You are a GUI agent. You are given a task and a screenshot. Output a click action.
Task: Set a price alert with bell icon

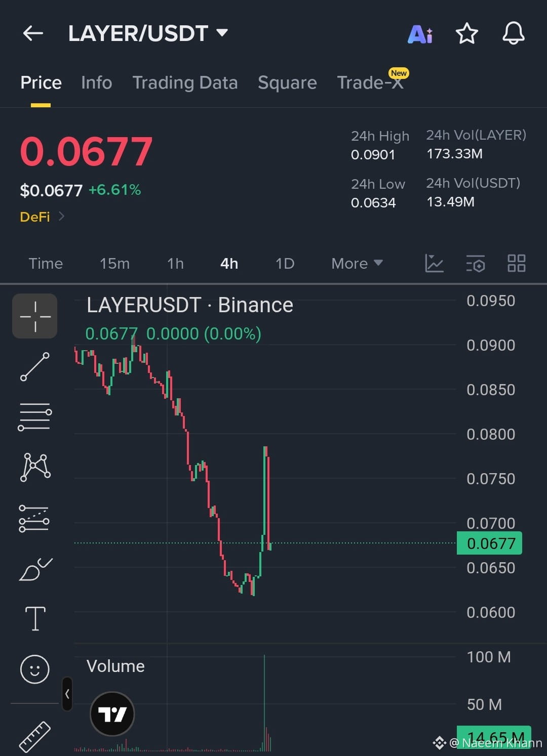coord(513,33)
